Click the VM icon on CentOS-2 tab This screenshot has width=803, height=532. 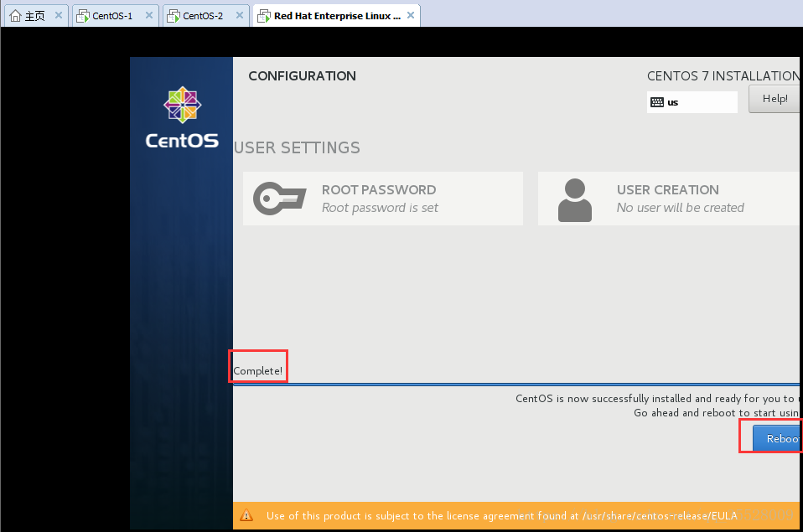tap(174, 17)
